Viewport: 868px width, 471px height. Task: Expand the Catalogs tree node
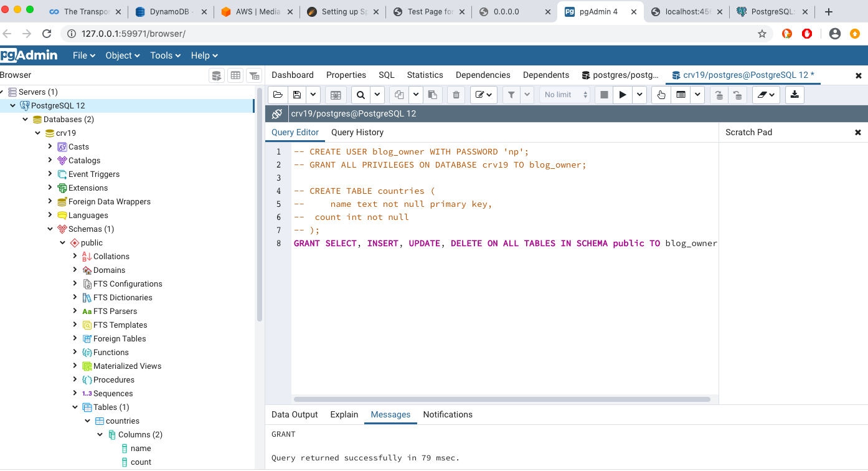tap(50, 160)
